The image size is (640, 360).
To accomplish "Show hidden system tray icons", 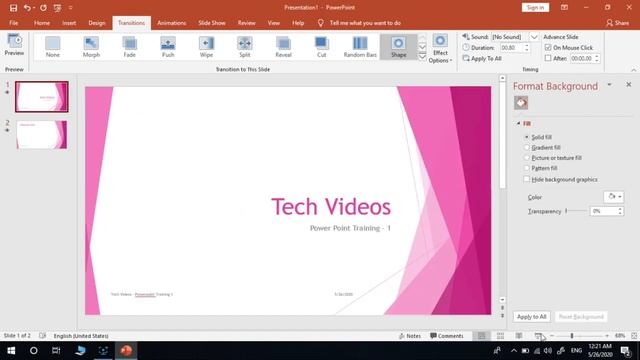I will click(x=513, y=351).
